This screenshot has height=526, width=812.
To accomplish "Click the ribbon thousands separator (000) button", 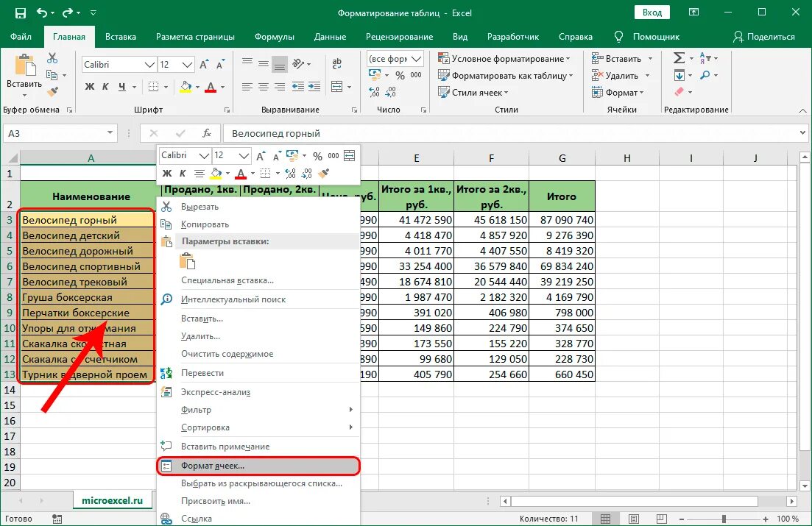I will (415, 75).
